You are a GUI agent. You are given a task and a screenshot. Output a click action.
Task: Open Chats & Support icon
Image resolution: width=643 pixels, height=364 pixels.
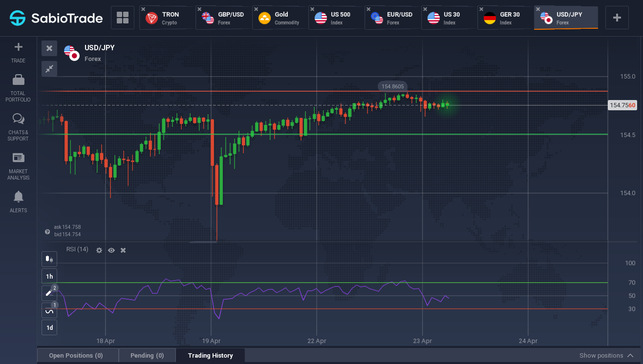18,119
